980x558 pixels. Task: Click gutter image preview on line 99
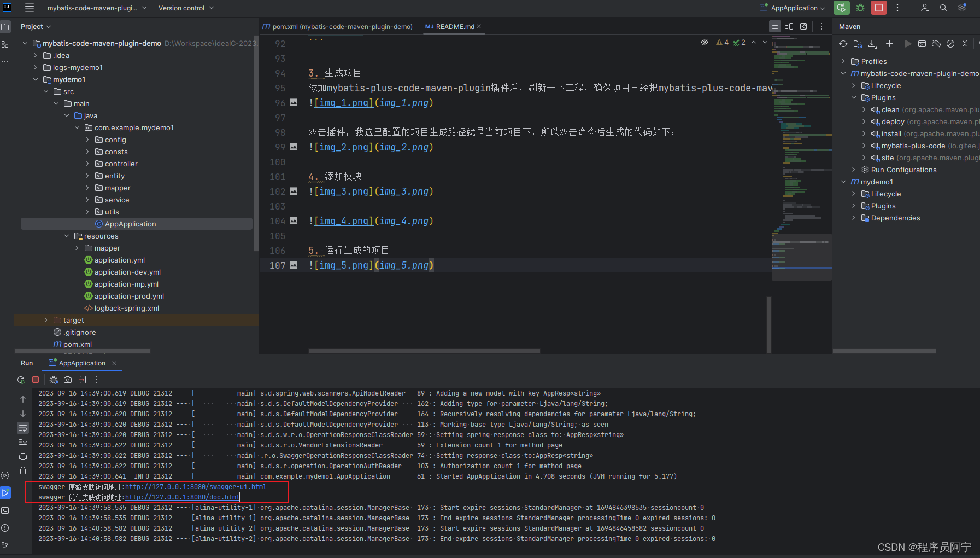coord(294,147)
